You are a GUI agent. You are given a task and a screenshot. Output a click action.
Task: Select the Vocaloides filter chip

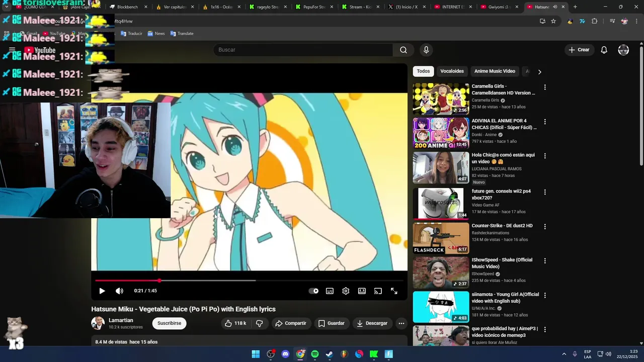(x=452, y=71)
